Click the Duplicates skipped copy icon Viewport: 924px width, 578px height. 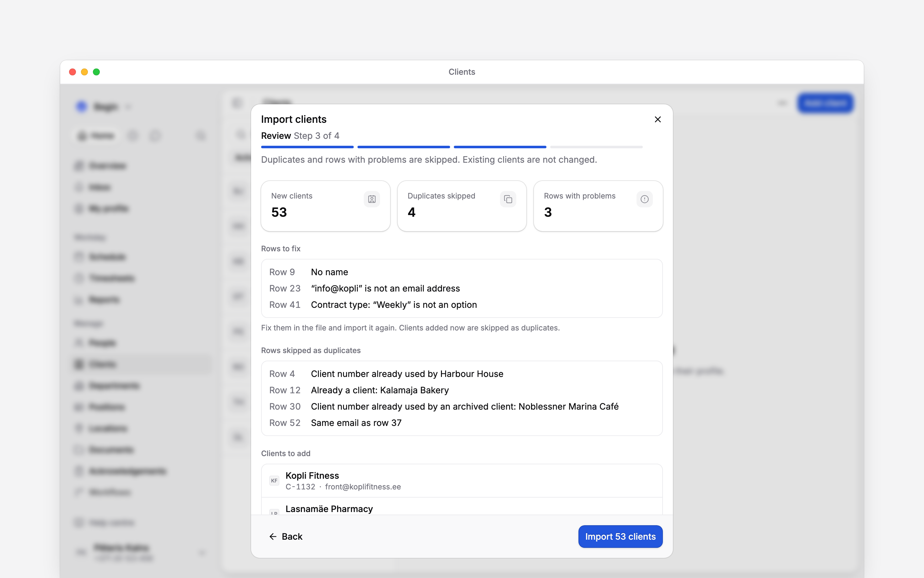(508, 199)
